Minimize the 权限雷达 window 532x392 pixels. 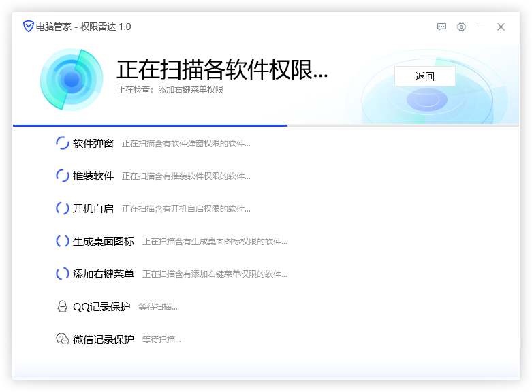tap(481, 27)
